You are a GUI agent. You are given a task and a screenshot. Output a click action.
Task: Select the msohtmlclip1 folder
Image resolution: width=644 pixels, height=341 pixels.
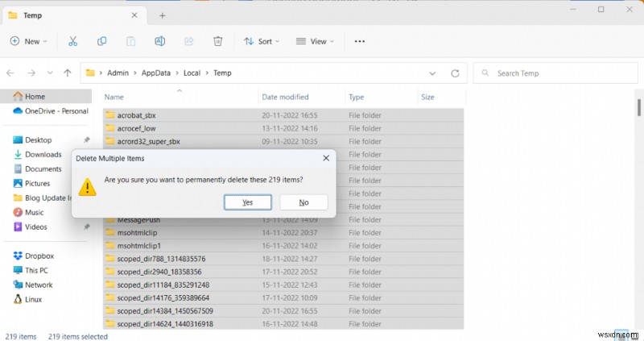point(283,246)
